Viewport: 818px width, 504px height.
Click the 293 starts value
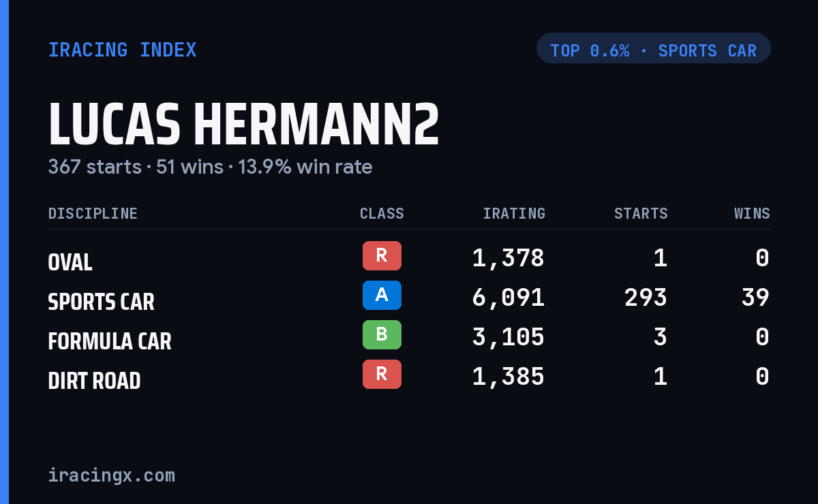click(x=646, y=298)
